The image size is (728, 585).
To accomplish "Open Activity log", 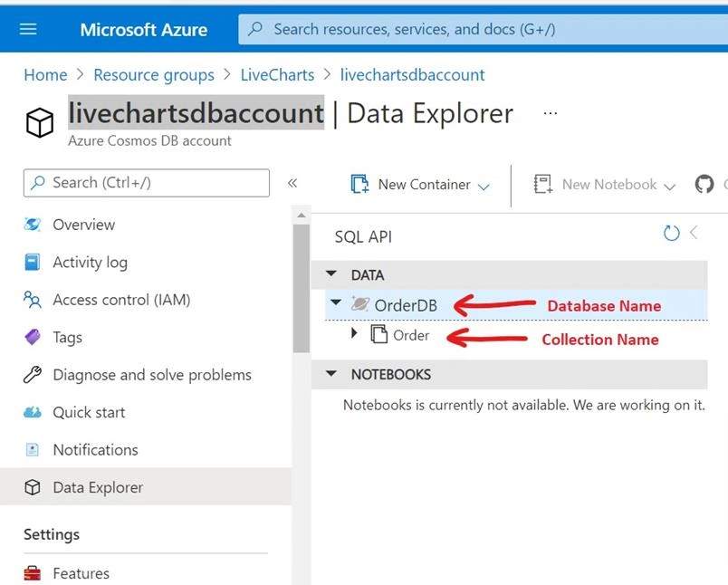I will tap(90, 263).
